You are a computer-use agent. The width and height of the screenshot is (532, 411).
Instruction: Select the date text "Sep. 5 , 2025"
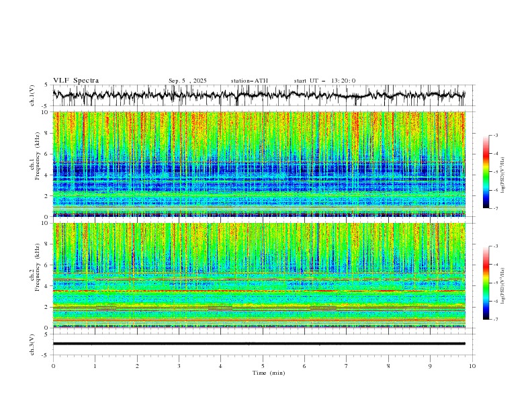187,81
